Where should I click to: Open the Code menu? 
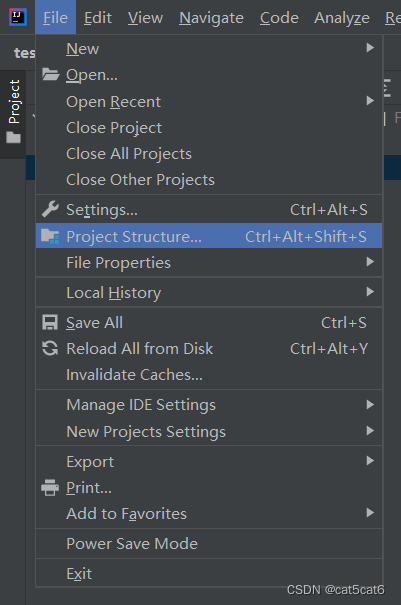coord(279,18)
